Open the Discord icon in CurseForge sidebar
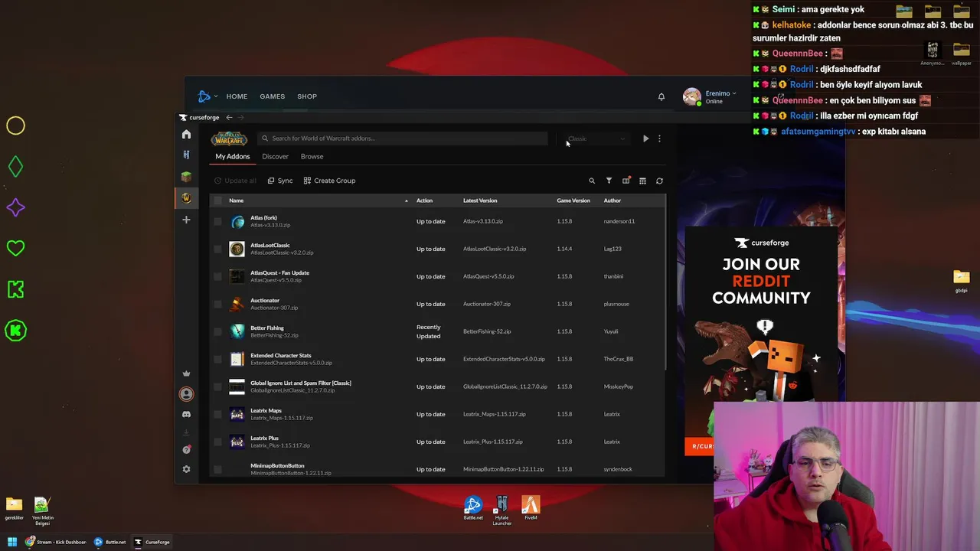This screenshot has width=980, height=551. click(186, 414)
